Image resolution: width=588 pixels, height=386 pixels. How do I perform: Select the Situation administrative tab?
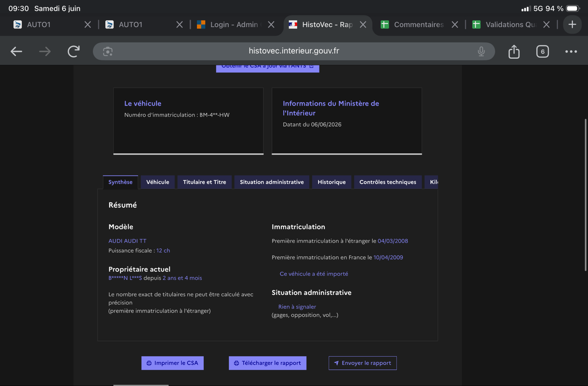pyautogui.click(x=272, y=182)
